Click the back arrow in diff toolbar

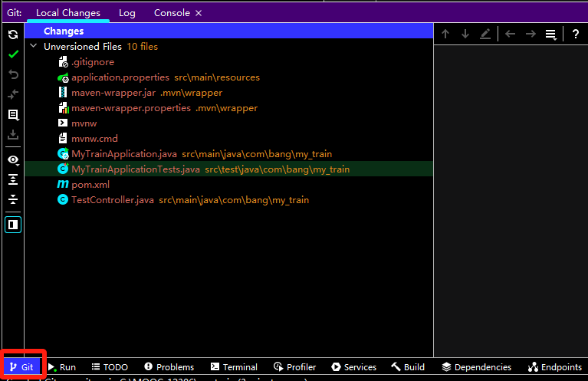point(510,34)
